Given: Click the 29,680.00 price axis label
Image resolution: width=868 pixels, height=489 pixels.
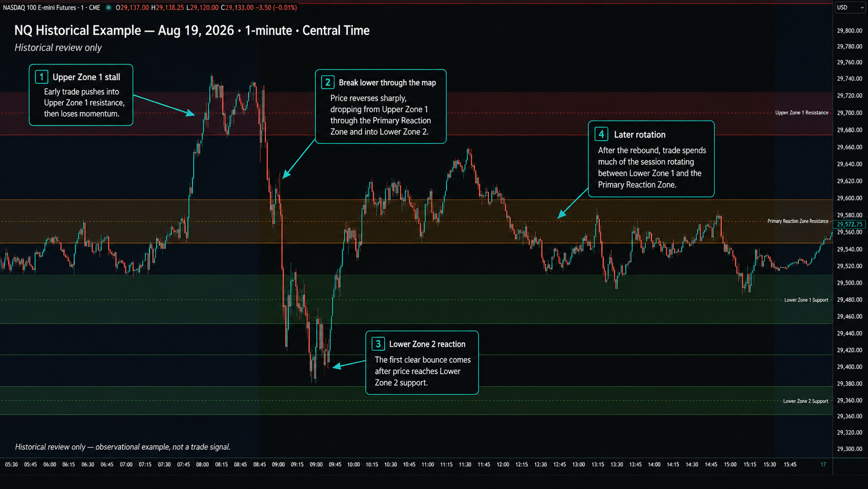Looking at the screenshot, I should (849, 130).
